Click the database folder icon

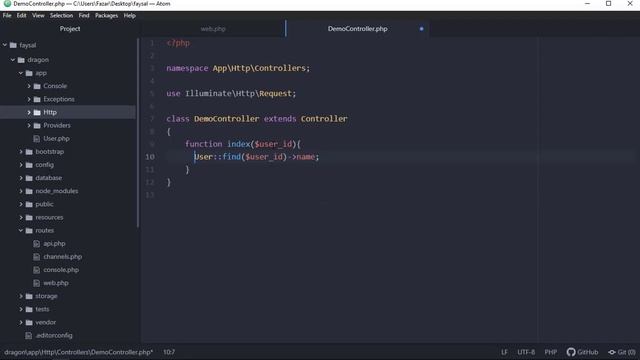(29, 178)
